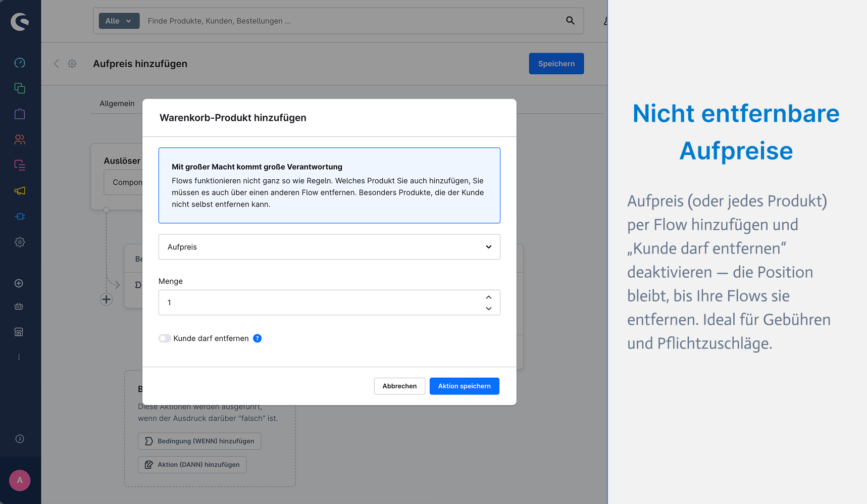Switch to the Allgemein tab
Image resolution: width=867 pixels, height=504 pixels.
click(117, 104)
